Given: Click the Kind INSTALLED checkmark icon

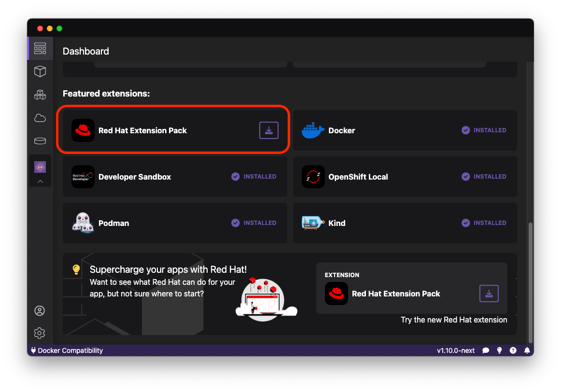Looking at the screenshot, I should coord(465,223).
